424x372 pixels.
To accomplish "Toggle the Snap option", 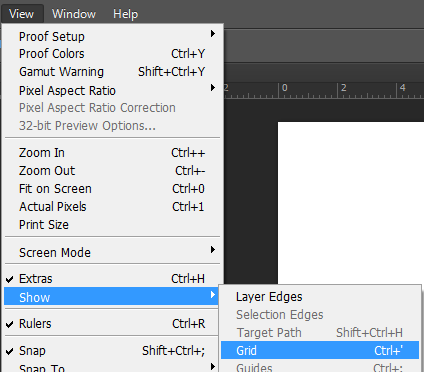I will pyautogui.click(x=112, y=351).
